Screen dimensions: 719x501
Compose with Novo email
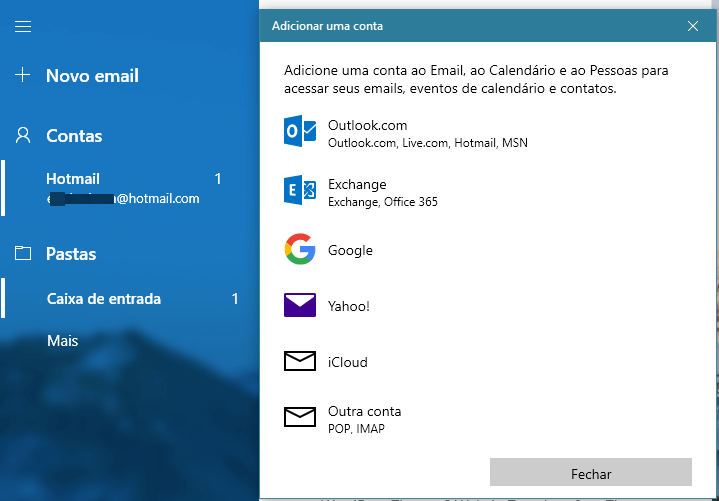coord(92,76)
